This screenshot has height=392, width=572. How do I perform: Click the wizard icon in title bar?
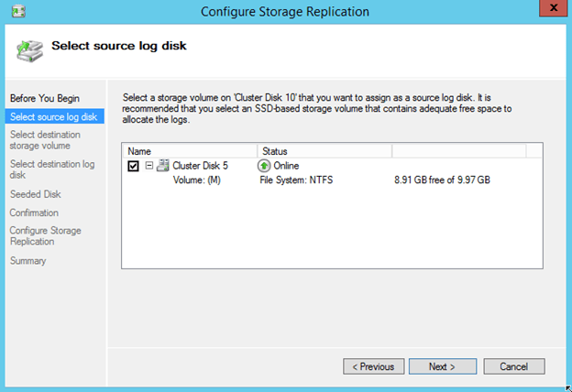click(x=19, y=12)
